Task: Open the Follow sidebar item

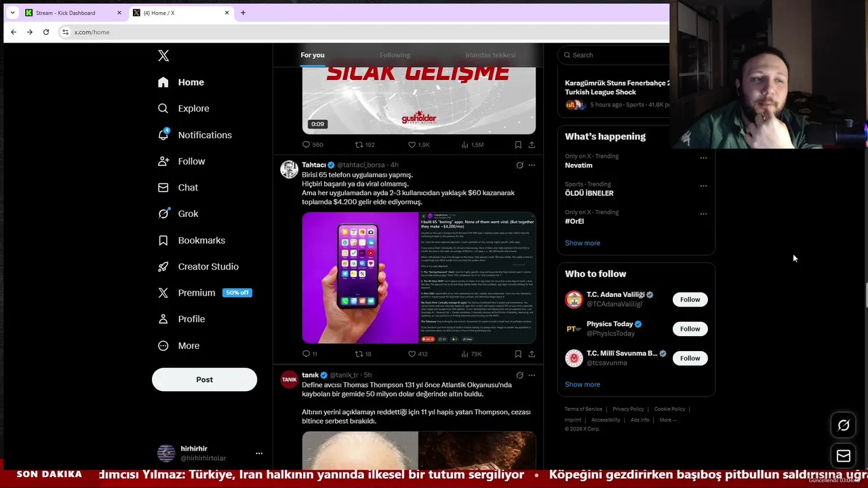Action: pos(181,161)
